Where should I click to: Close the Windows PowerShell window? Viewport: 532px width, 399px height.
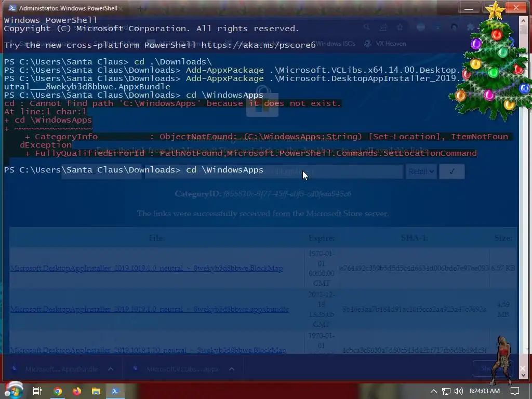coord(516,7)
